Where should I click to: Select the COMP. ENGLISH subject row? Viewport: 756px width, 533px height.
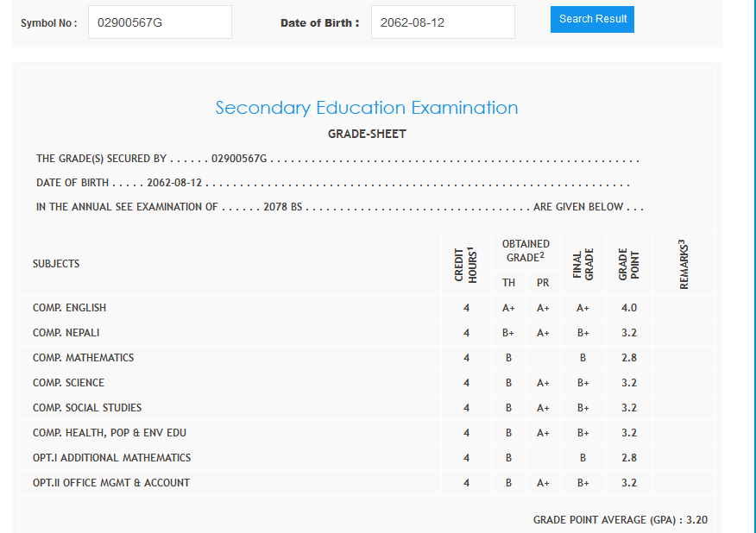click(x=70, y=308)
